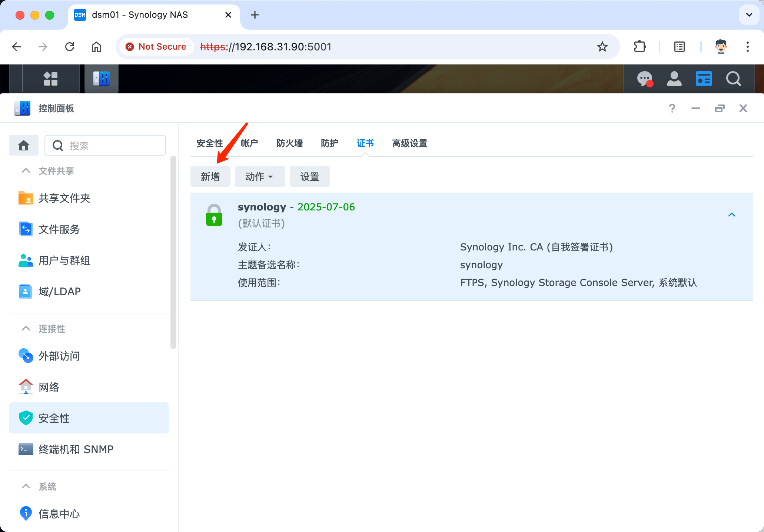Click the 设置 button

click(309, 176)
